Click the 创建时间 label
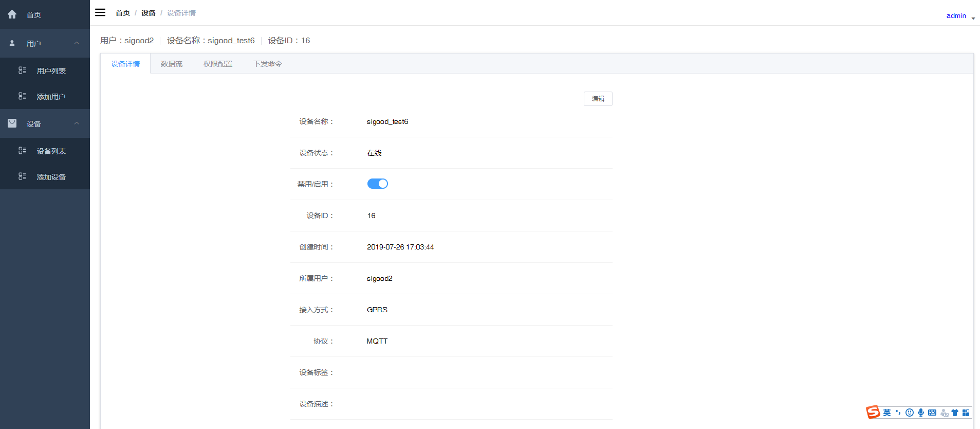Viewport: 980px width, 429px height. (x=317, y=247)
